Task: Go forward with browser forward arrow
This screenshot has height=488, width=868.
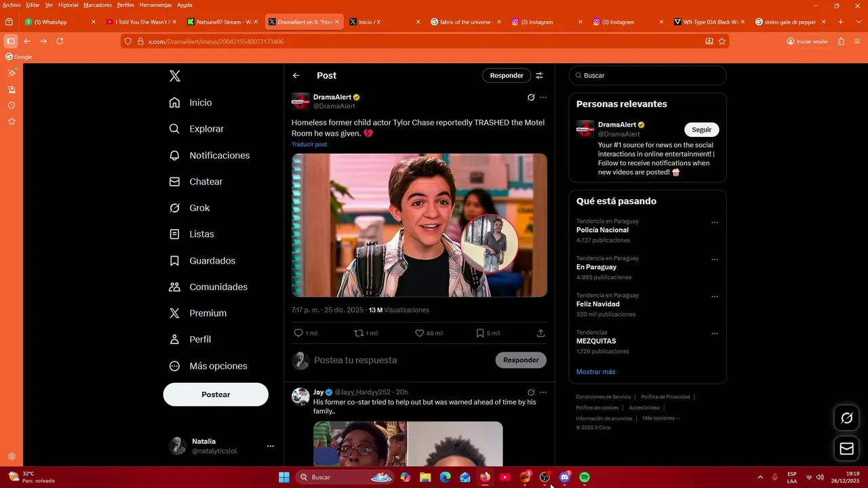Action: pos(43,41)
